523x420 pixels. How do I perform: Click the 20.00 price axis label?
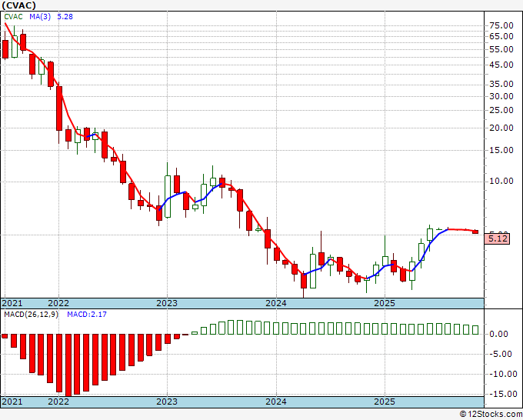(x=501, y=128)
